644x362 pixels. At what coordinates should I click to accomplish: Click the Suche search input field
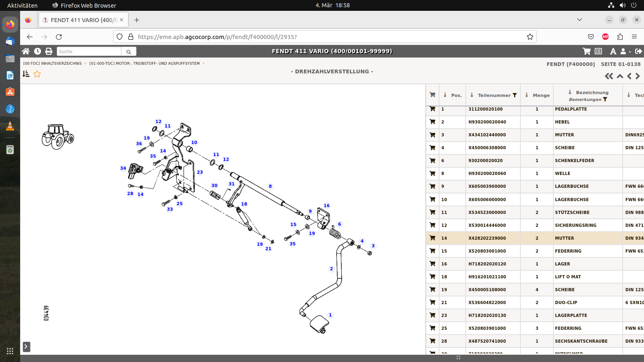tap(89, 51)
